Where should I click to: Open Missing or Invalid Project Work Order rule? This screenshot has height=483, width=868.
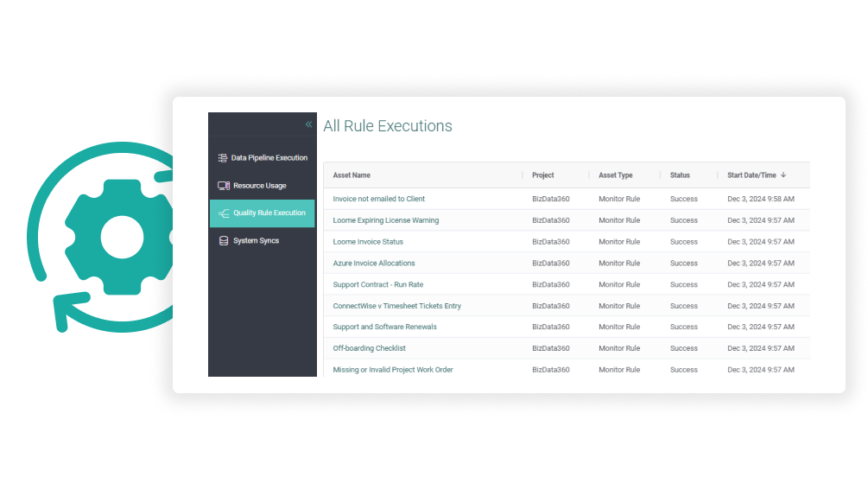393,370
